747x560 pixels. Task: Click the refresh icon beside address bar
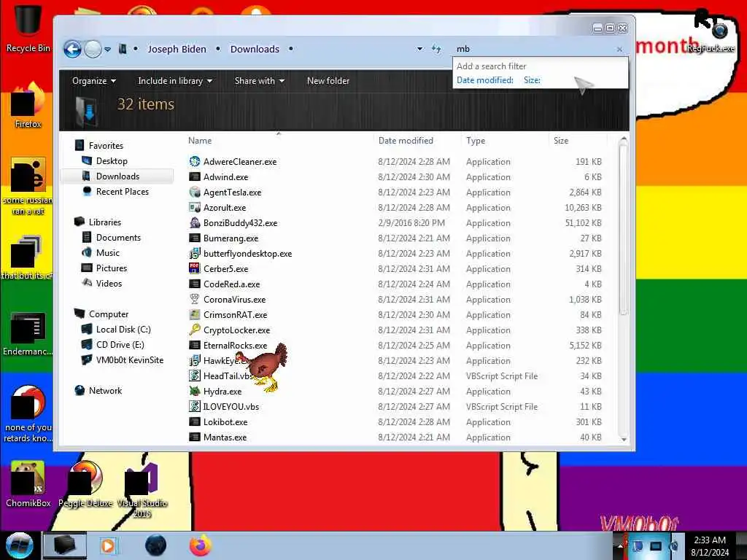(436, 49)
